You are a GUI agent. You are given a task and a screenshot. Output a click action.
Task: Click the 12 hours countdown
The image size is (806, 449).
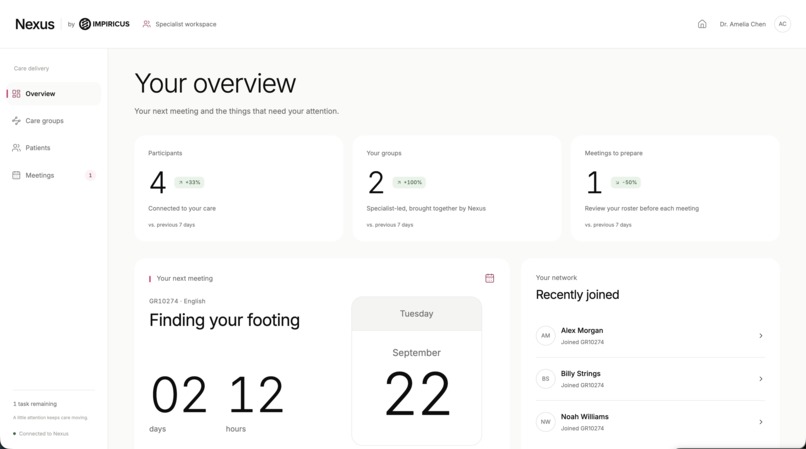point(255,402)
